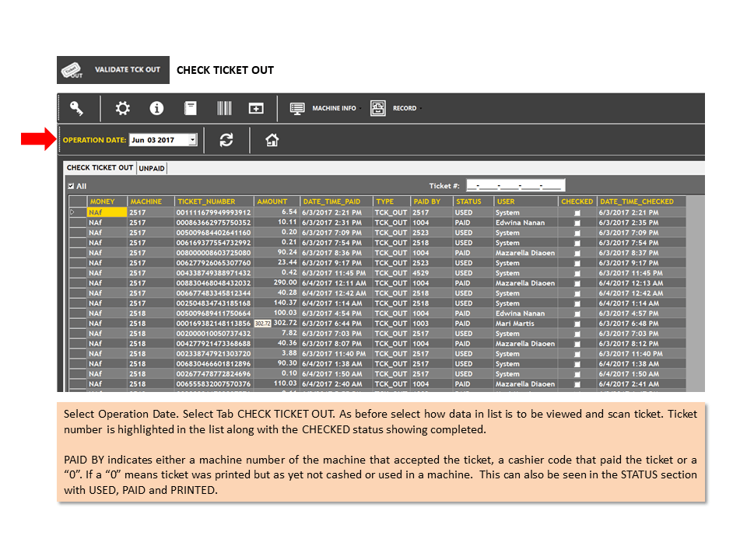747x560 pixels.
Task: Tick CHECKED box for Mari Martis row
Action: click(x=577, y=324)
